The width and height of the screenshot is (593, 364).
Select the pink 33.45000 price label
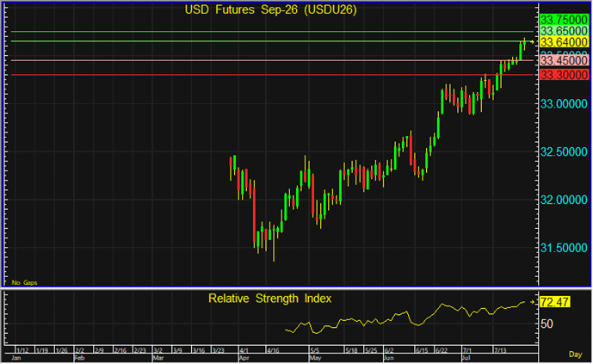coord(565,60)
